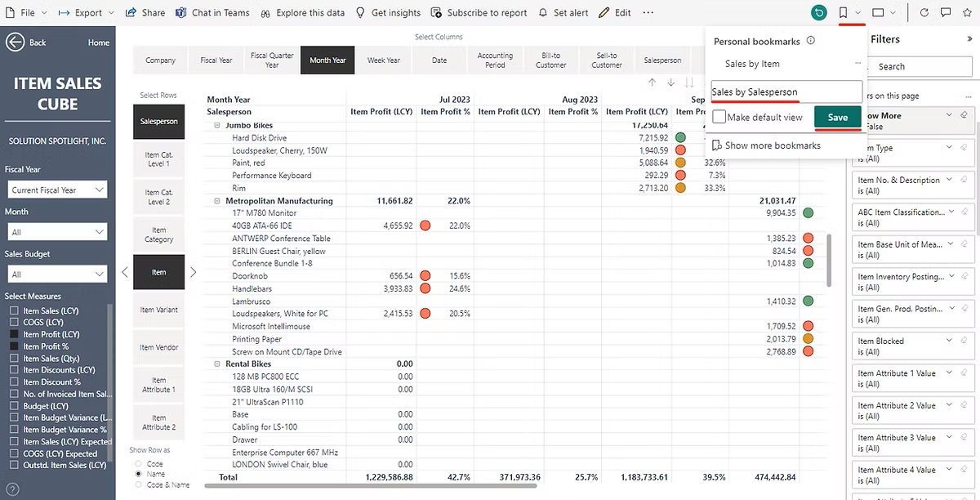This screenshot has height=500, width=980.
Task: Click the bookmark name text field
Action: (786, 92)
